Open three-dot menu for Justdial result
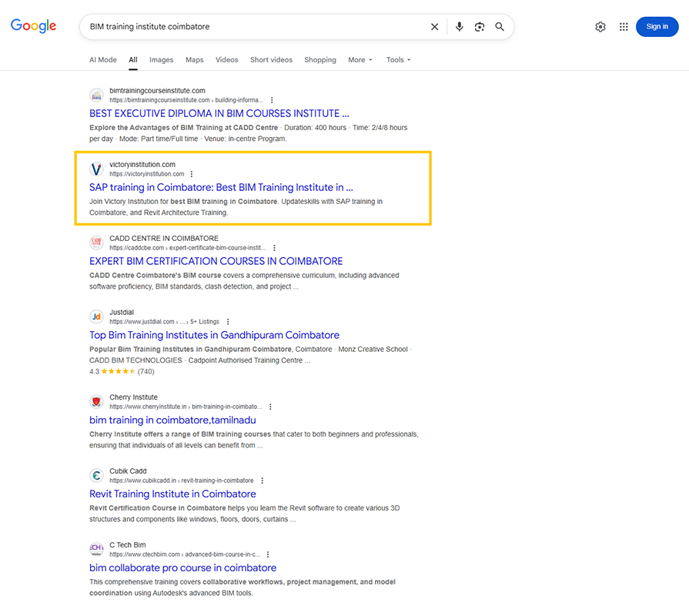This screenshot has width=689, height=616. (228, 322)
